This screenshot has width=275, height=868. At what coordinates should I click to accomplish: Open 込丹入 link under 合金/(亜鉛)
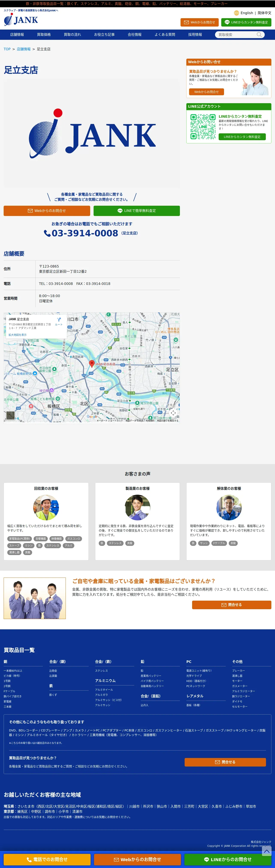coord(145,705)
